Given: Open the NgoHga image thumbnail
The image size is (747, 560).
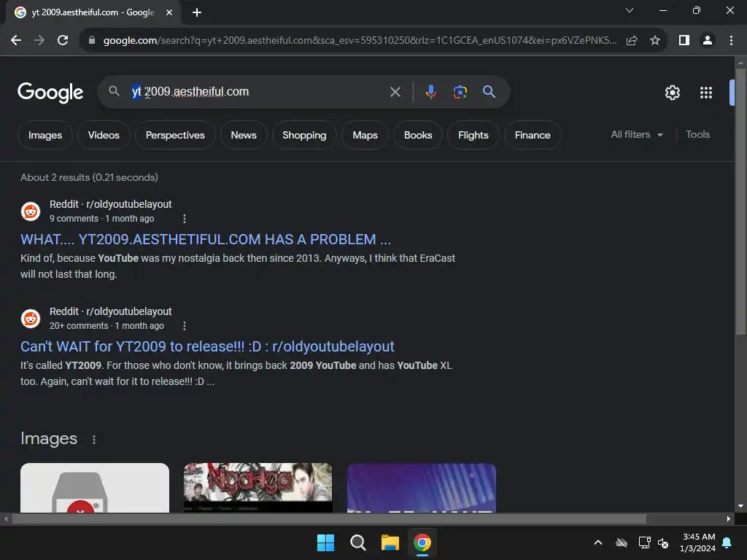Looking at the screenshot, I should click(x=258, y=488).
